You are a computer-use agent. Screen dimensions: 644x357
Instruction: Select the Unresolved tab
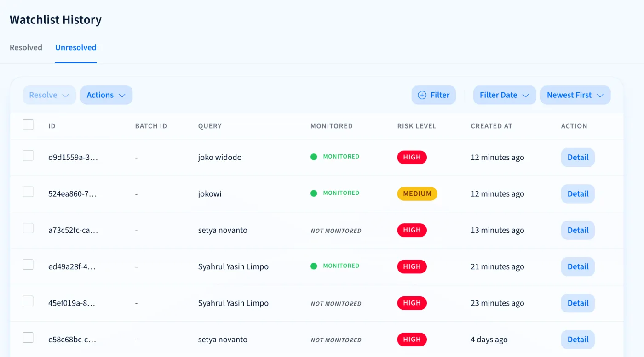coord(76,47)
